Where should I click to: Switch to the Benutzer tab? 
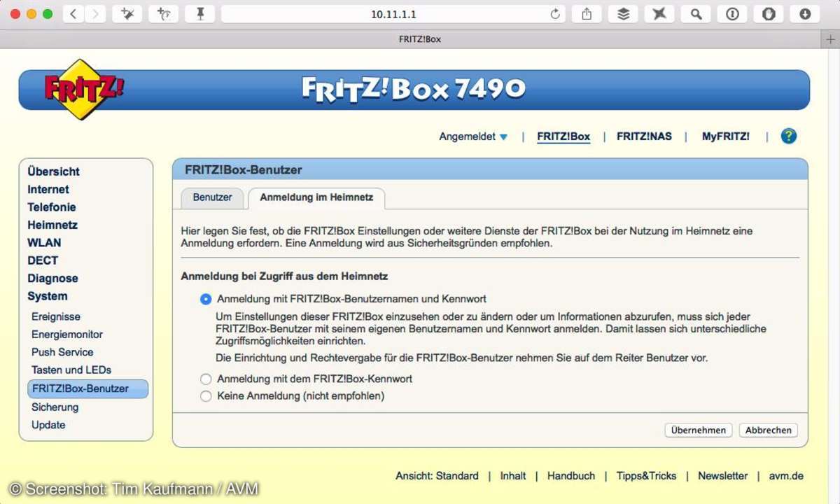(x=212, y=197)
